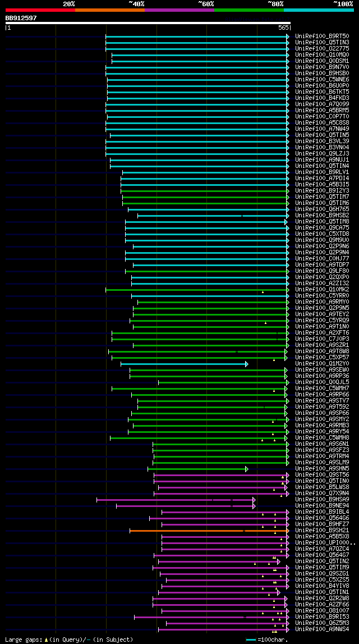Select the UniRef100_A7Q099 label
Image resolution: width=359 pixels, height=644 pixels.
[x=322, y=104]
